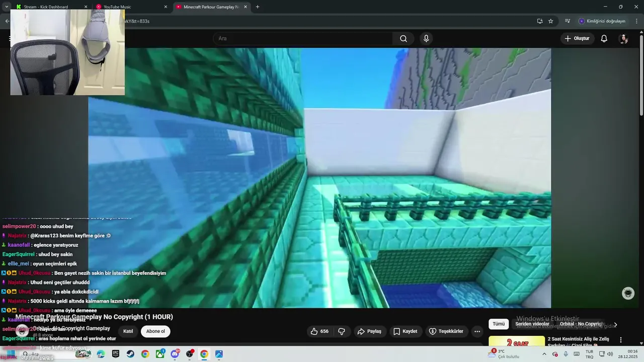644x362 pixels.
Task: Expand the hidden system tray icons chevron
Action: [x=544, y=354]
